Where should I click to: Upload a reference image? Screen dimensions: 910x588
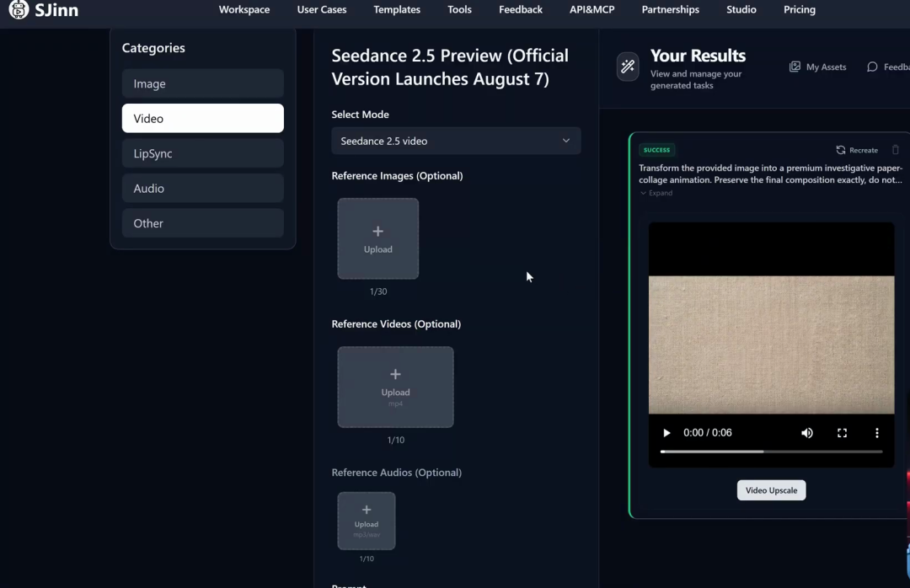[x=377, y=238]
